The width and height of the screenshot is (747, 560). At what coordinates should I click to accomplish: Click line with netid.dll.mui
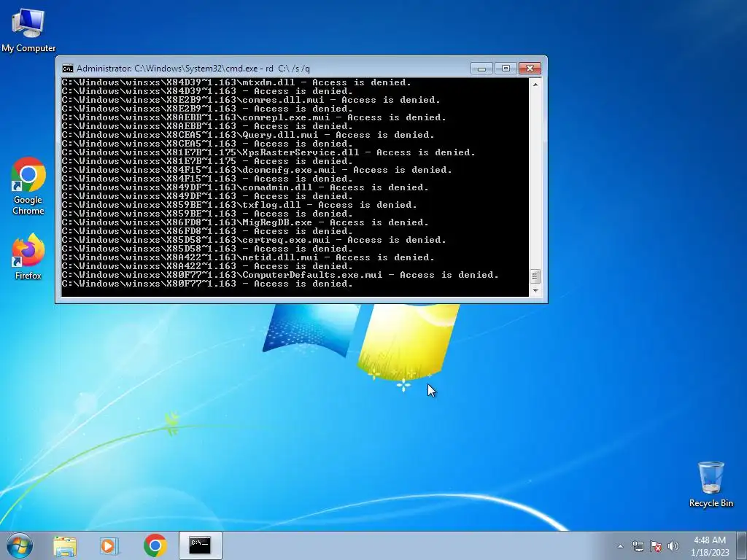pyautogui.click(x=248, y=257)
